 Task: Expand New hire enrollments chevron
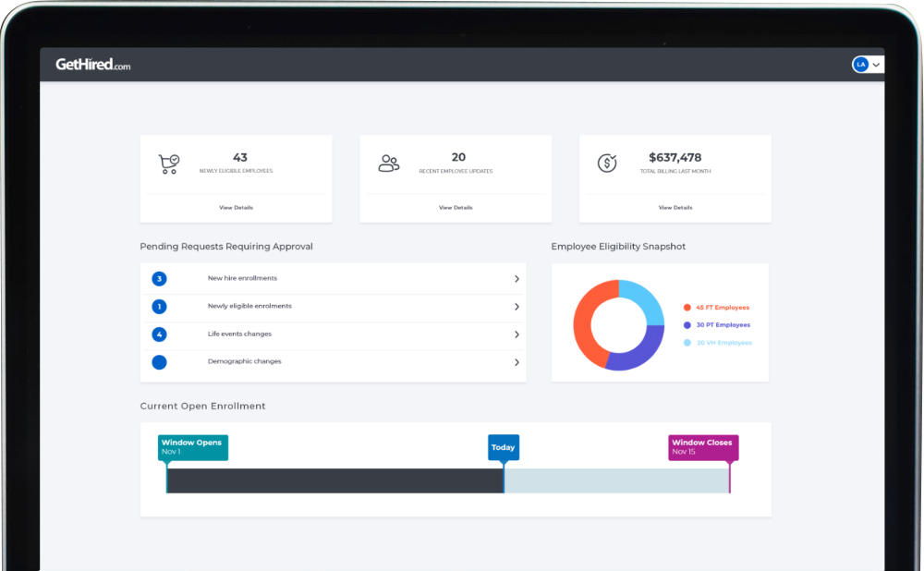(517, 279)
